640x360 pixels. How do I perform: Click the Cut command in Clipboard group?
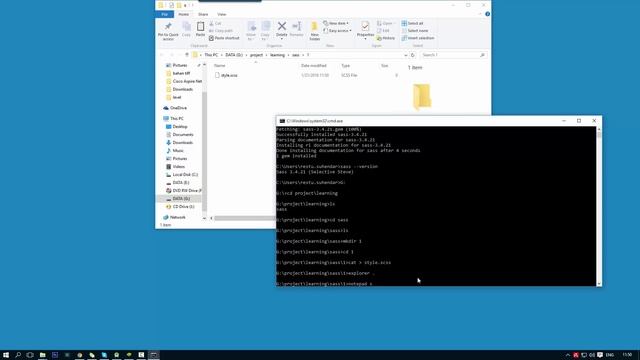[x=215, y=24]
